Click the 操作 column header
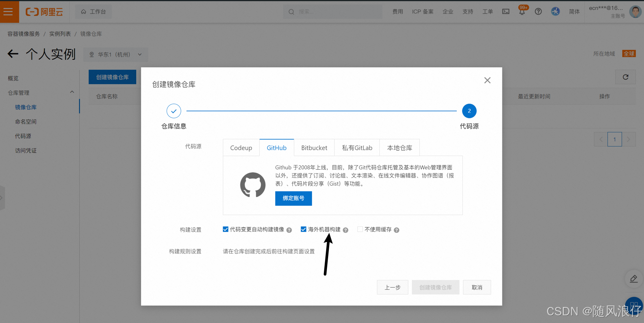Viewport: 644px width, 323px height. [604, 97]
